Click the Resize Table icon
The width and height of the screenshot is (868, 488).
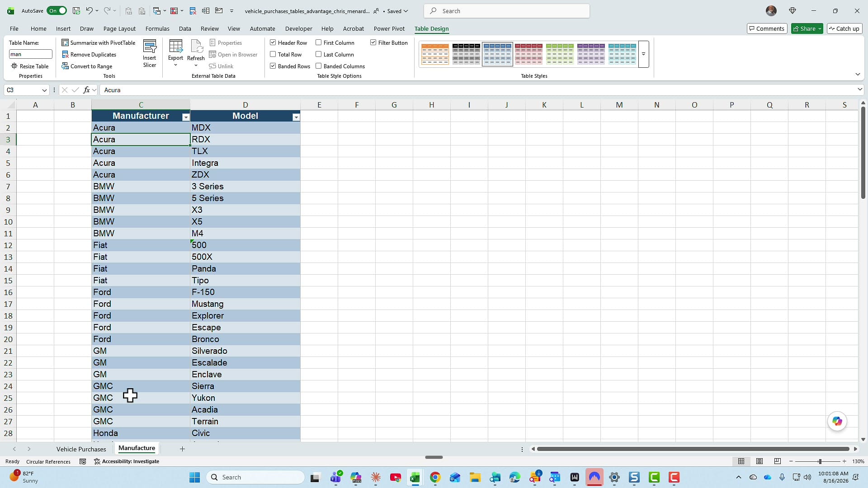(14, 66)
